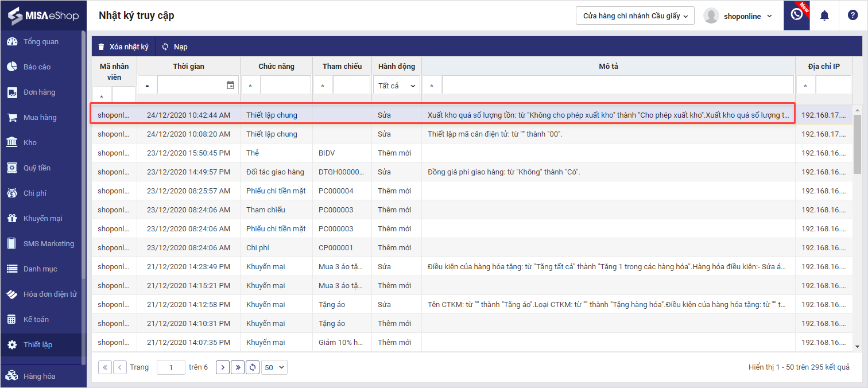Click the Mô tả filter input field

pyautogui.click(x=618, y=86)
